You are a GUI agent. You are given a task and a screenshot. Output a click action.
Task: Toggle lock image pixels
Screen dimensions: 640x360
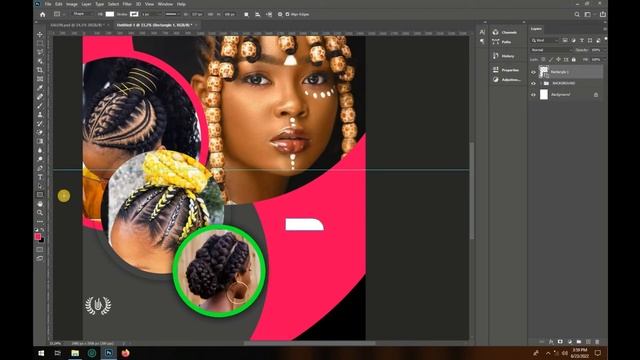pyautogui.click(x=551, y=60)
